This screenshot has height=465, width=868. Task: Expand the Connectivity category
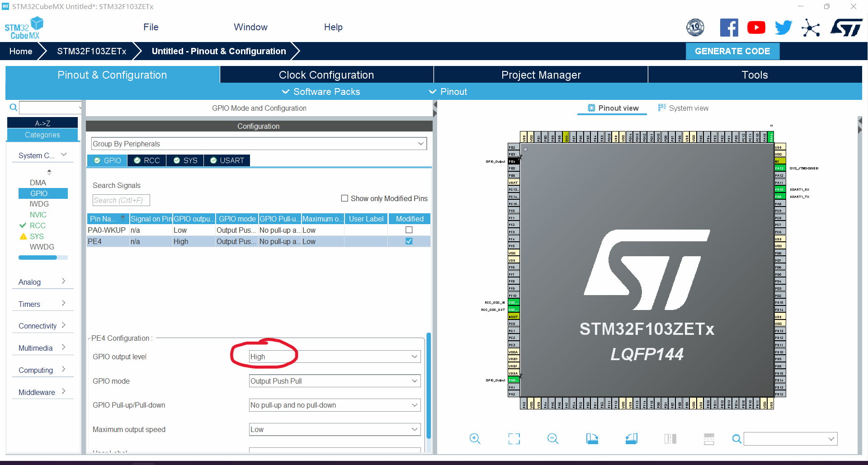[x=42, y=326]
